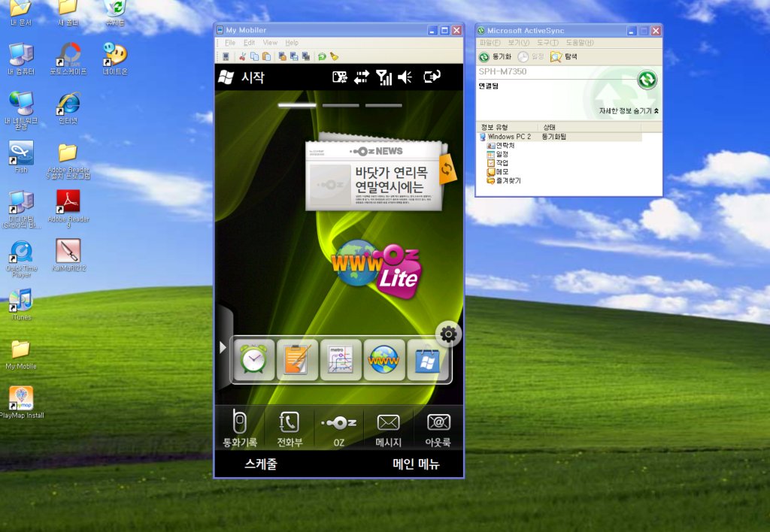Screen dimensions: 770x532
Task: Click the 탐색 explore button in ActiveSync toolbar
Action: pyautogui.click(x=564, y=57)
